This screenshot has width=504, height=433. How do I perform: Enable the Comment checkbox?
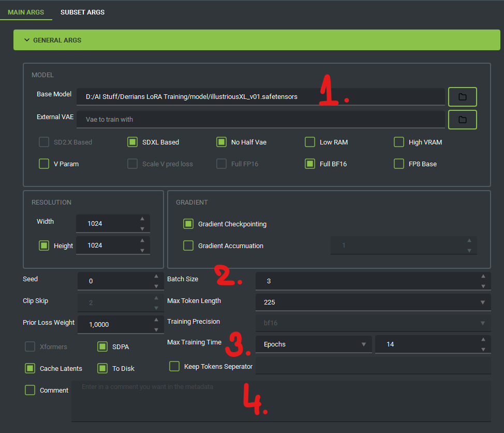pos(30,390)
